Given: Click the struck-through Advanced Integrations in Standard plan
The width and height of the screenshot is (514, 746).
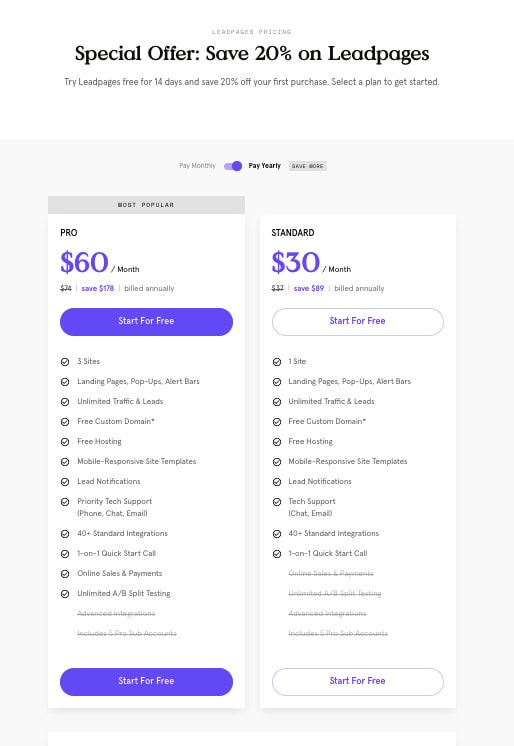Looking at the screenshot, I should 327,613.
